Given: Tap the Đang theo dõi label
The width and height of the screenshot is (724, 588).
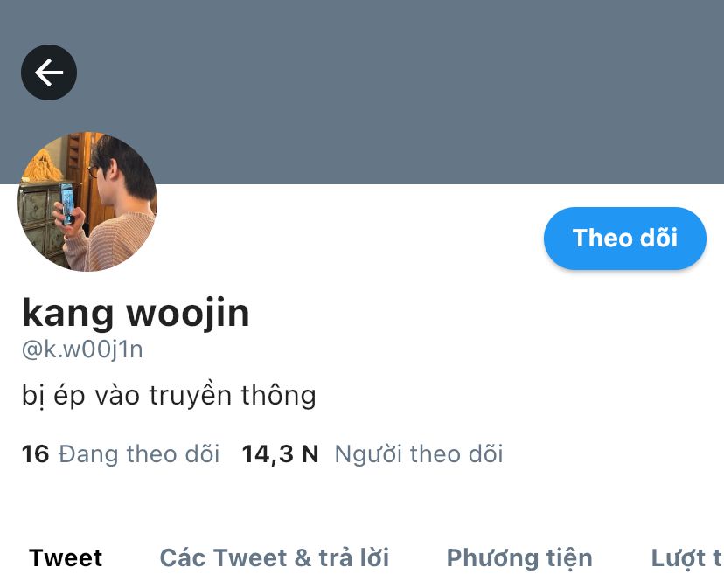Looking at the screenshot, I should point(139,453).
